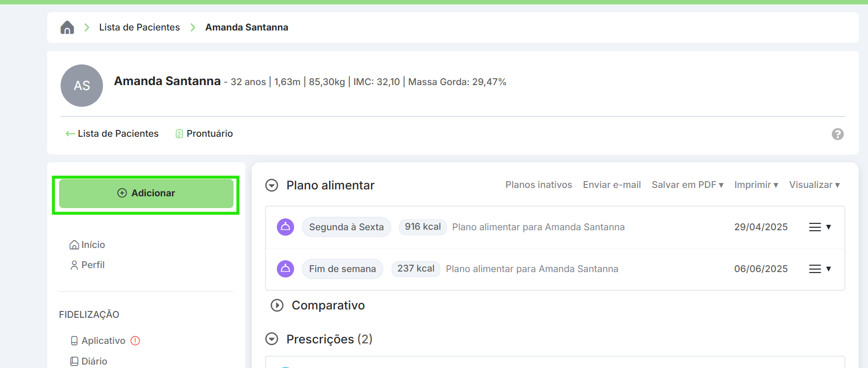Viewport: 868px width, 368px height.
Task: Click the help question mark icon
Action: [837, 134]
